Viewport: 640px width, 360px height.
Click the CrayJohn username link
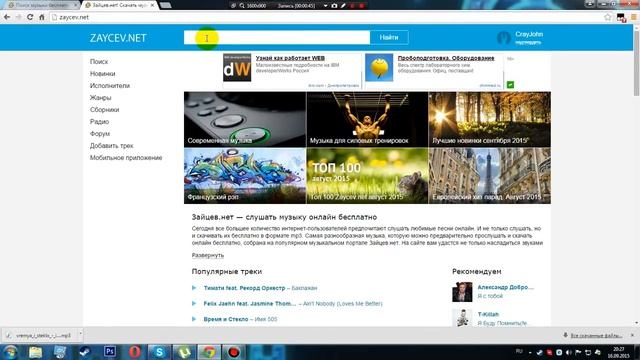529,34
